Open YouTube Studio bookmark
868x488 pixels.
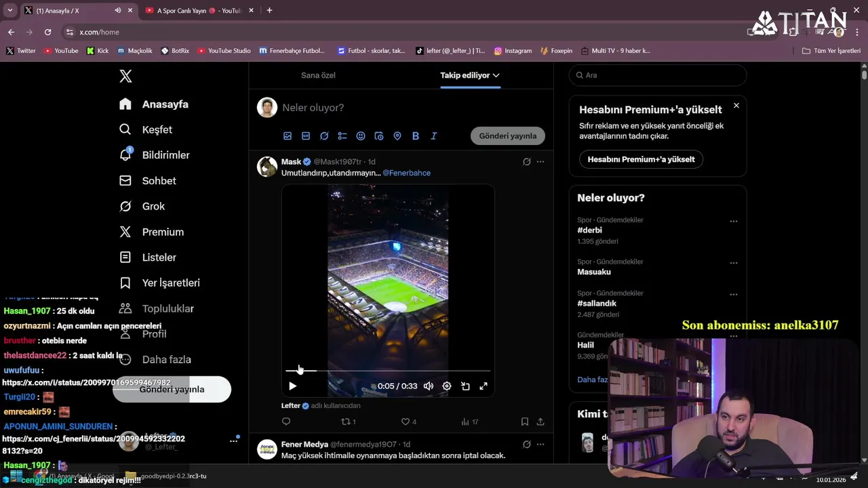coord(224,51)
